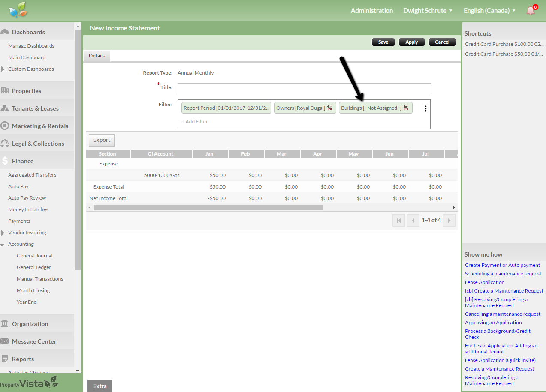Collapse the Accounting submenu
Screen dimensions: 546x392
[x=3, y=245]
